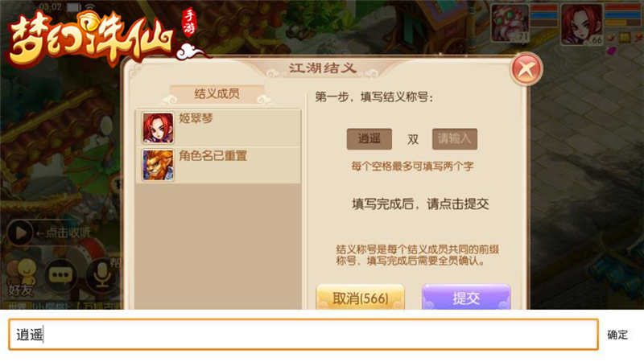The height and width of the screenshot is (362, 644).
Task: Select member 姬翠琴 avatar
Action: [158, 128]
